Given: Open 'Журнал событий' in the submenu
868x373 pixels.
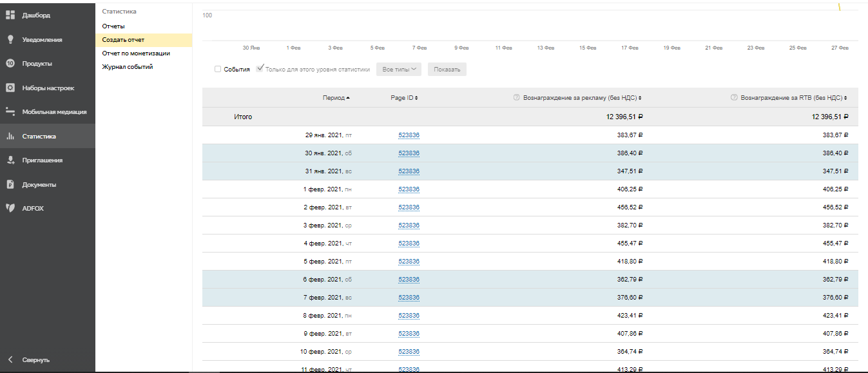Looking at the screenshot, I should 128,67.
